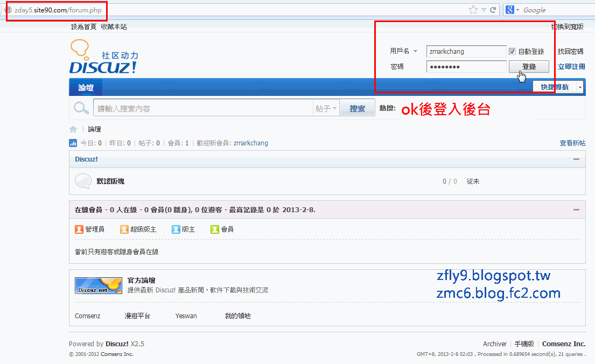Open the 默認版塊 forum link
Image resolution: width=595 pixels, height=364 pixels.
click(x=110, y=181)
